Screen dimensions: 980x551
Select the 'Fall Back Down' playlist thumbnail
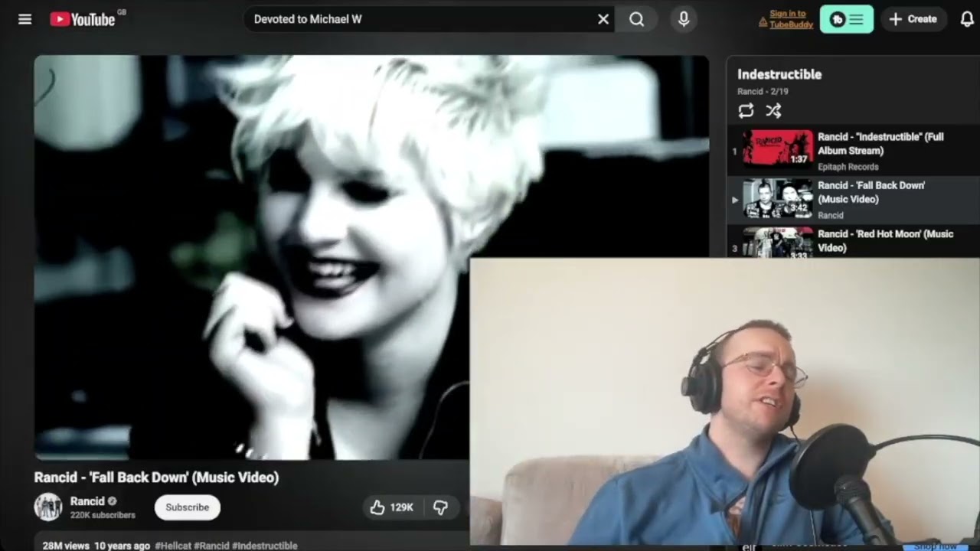point(778,197)
